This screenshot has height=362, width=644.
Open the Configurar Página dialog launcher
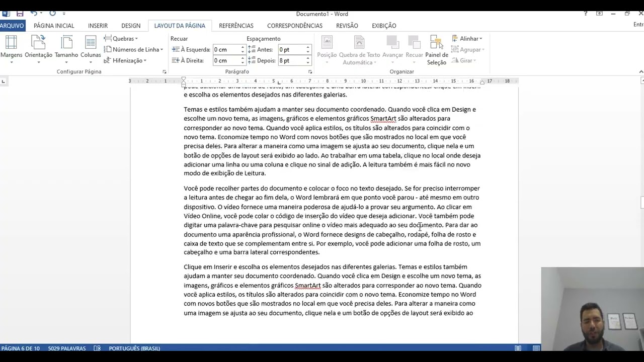(x=164, y=72)
